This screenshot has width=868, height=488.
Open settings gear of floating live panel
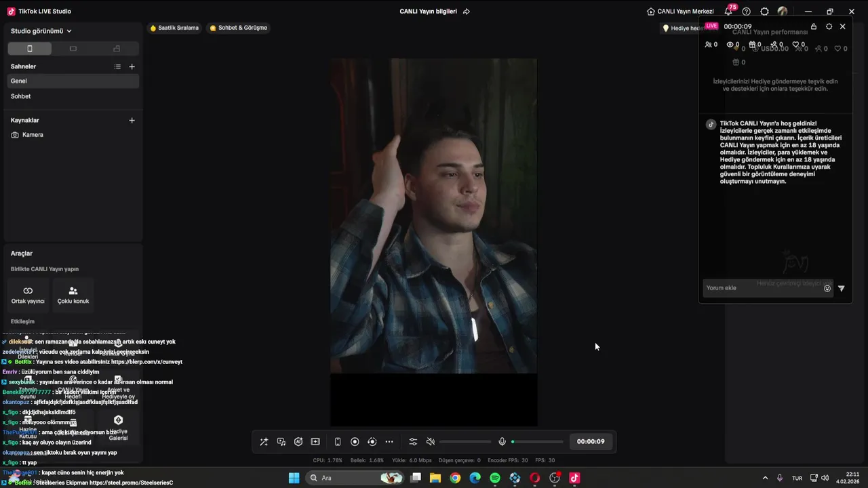point(829,26)
